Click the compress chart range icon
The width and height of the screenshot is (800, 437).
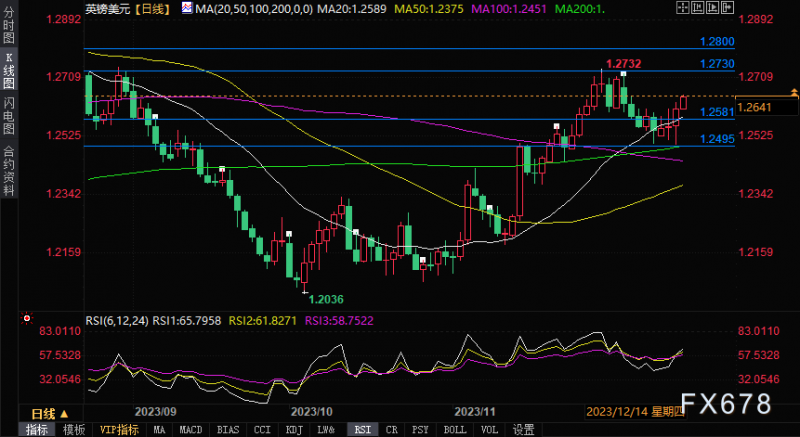point(697,8)
